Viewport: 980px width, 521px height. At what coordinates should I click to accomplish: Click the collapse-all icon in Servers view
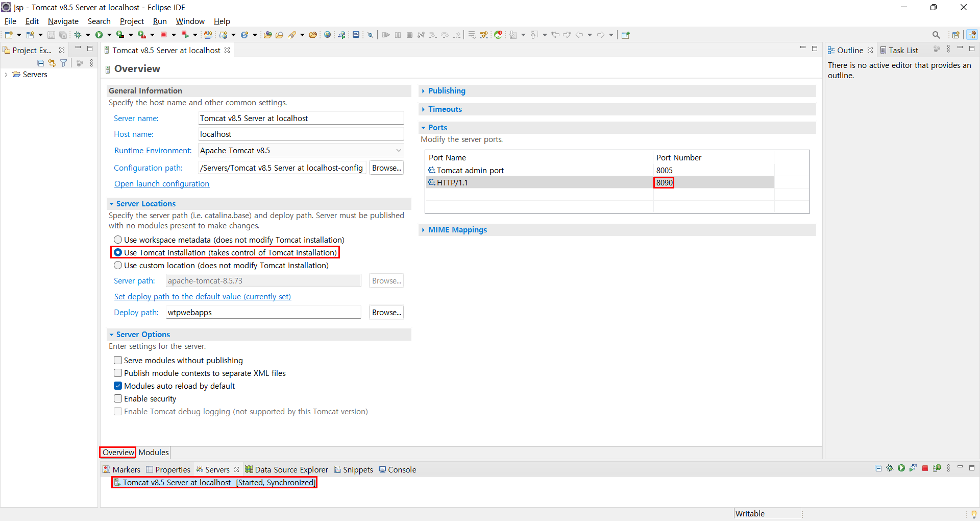(x=878, y=468)
